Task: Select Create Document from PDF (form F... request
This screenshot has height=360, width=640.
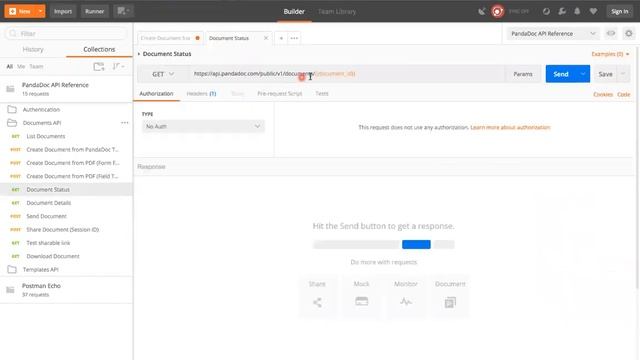Action: click(66, 163)
